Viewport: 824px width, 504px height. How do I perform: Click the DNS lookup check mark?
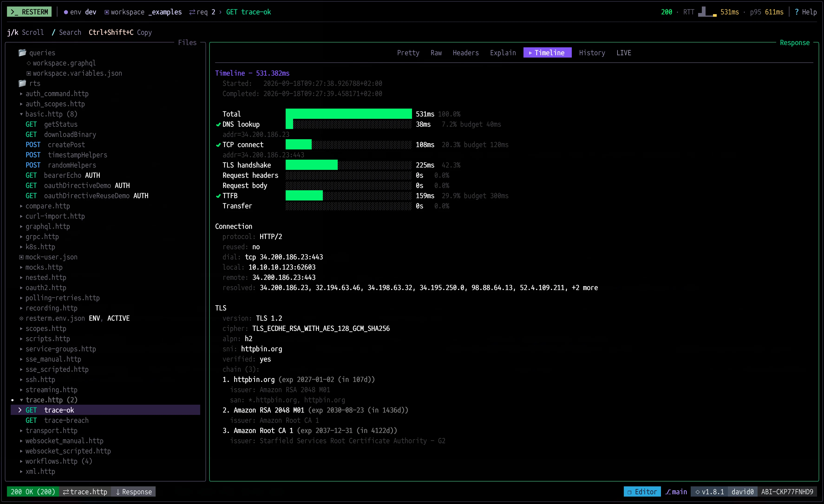[x=218, y=124]
